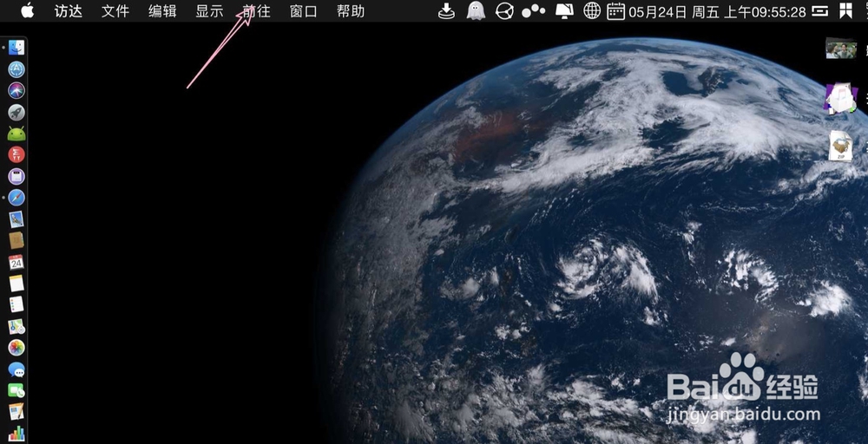
Task: Click the globe icon in menu bar
Action: [592, 10]
